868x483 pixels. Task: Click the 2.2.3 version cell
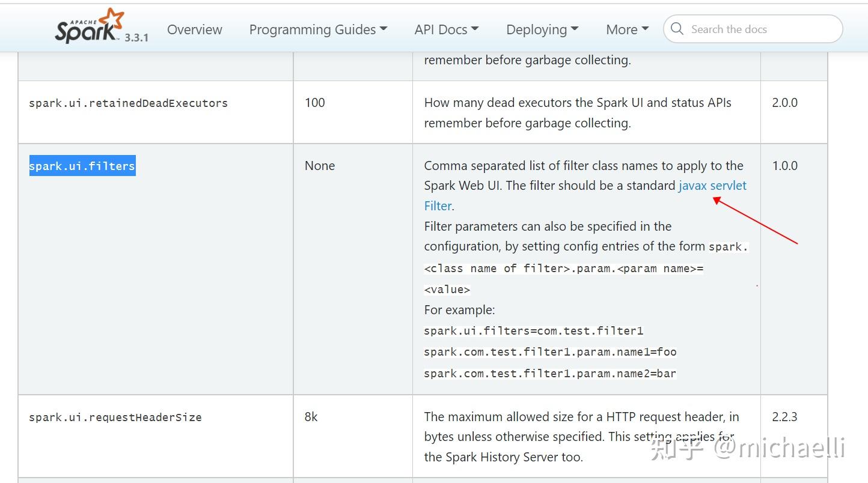pyautogui.click(x=784, y=416)
